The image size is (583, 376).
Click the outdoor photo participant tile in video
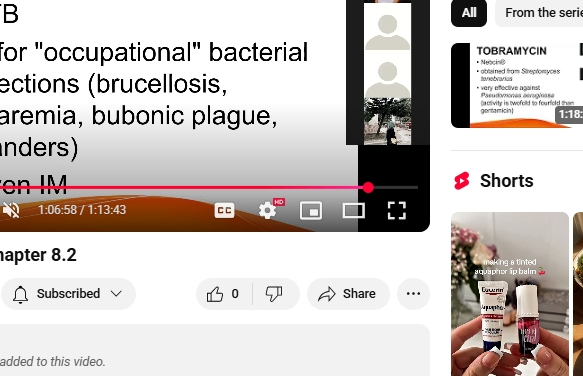coord(387,121)
